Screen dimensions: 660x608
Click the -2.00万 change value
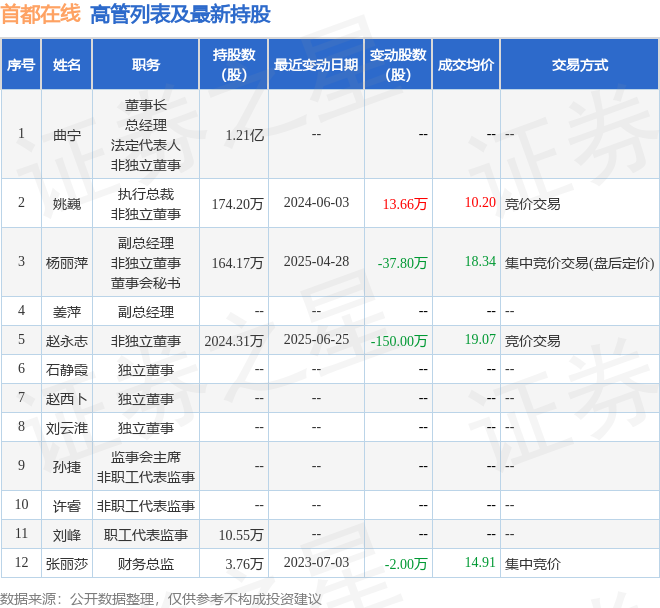coord(406,564)
